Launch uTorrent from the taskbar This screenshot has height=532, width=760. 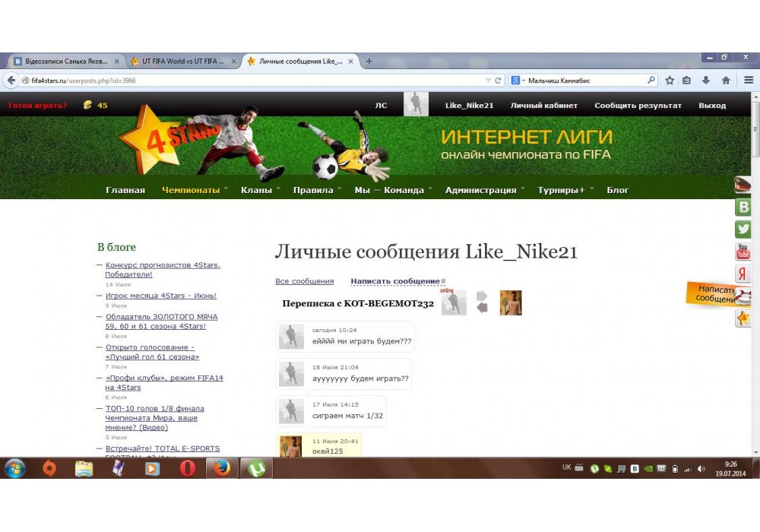pyautogui.click(x=257, y=469)
